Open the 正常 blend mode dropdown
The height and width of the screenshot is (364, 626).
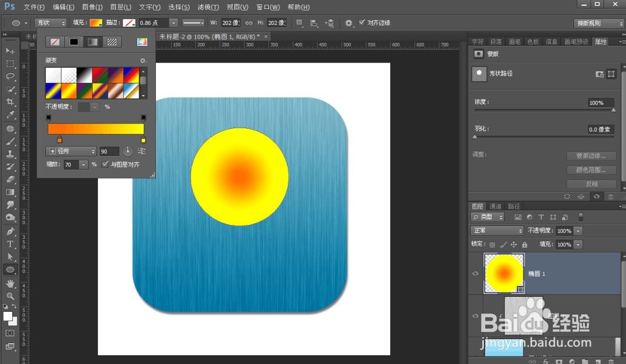click(497, 231)
